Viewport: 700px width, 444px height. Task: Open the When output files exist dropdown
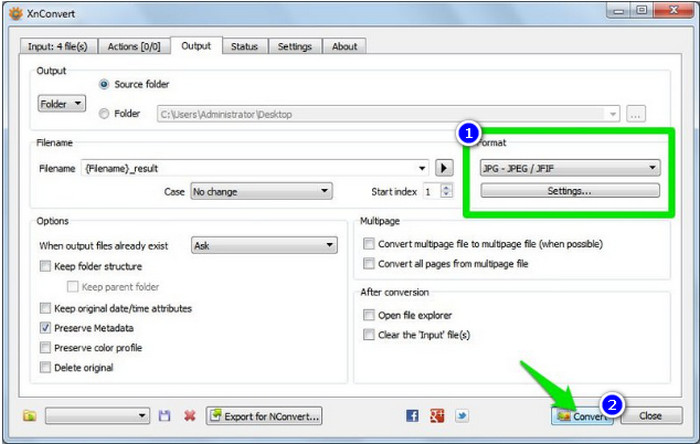coord(264,245)
